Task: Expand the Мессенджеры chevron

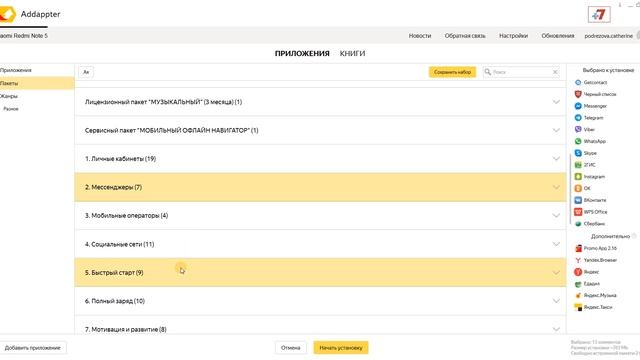Action: pos(556,187)
